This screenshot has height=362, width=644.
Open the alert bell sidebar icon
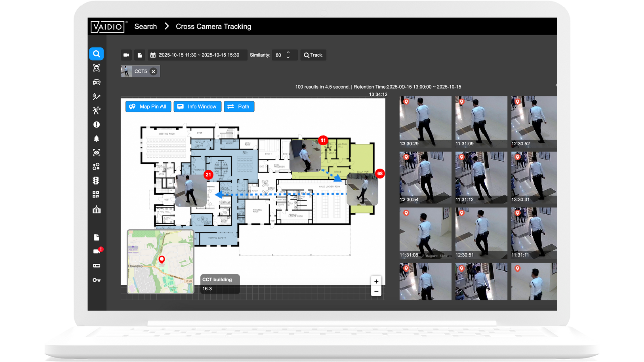tap(96, 138)
